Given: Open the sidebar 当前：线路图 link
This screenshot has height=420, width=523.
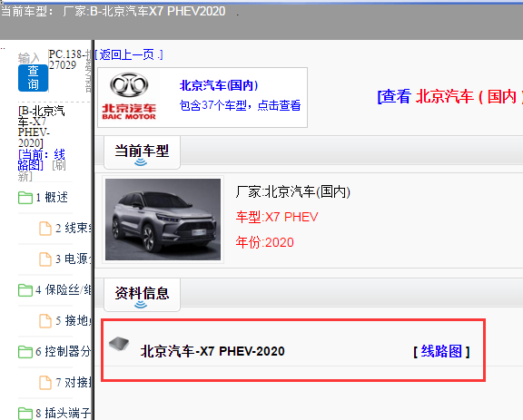Looking at the screenshot, I should [x=42, y=160].
